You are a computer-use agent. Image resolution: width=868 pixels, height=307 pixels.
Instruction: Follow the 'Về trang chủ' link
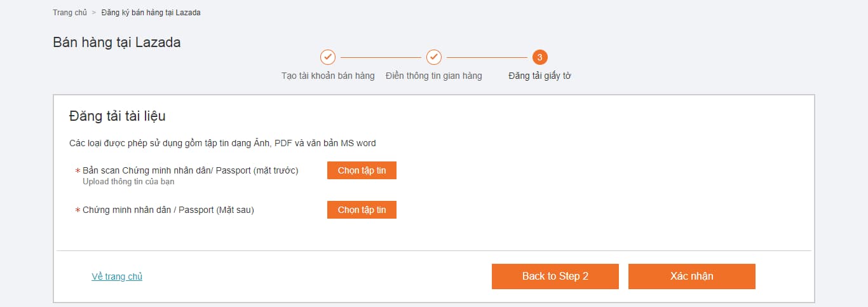coord(117,276)
